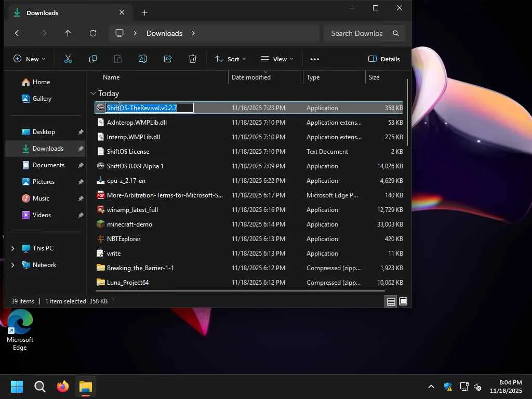532x399 pixels.
Task: Click Downloads in the breadcrumb path
Action: click(x=164, y=33)
